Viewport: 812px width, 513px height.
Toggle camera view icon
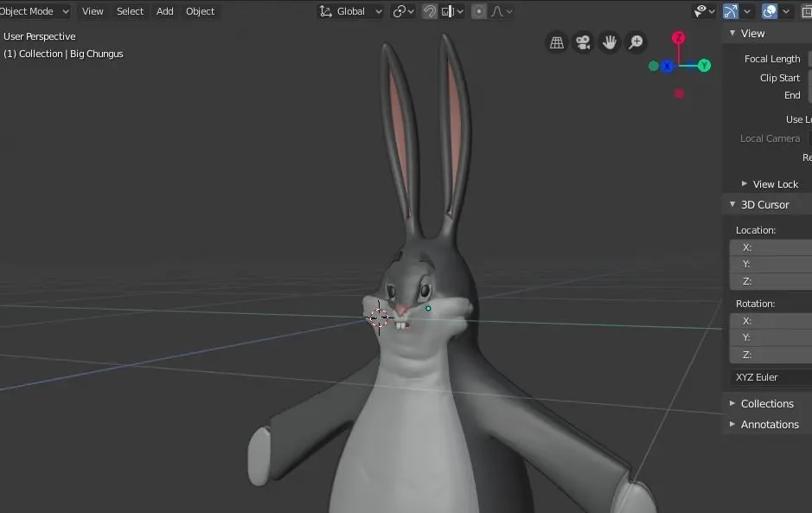[x=583, y=42]
